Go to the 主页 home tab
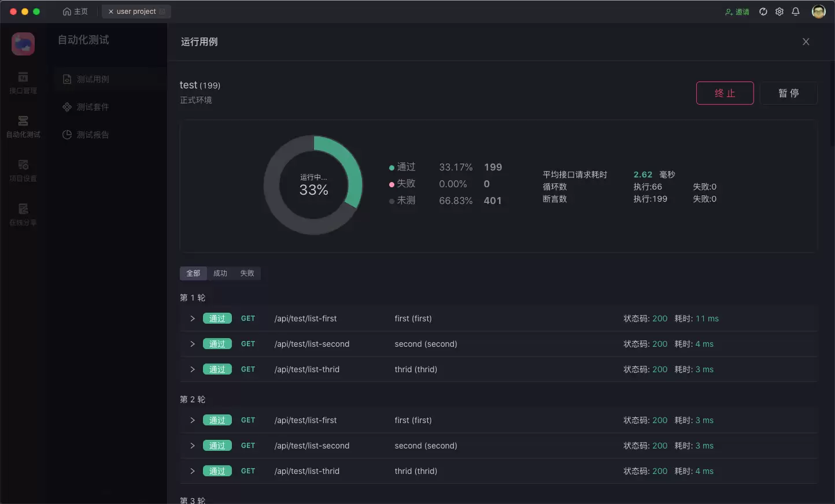The height and width of the screenshot is (504, 835). pos(75,12)
